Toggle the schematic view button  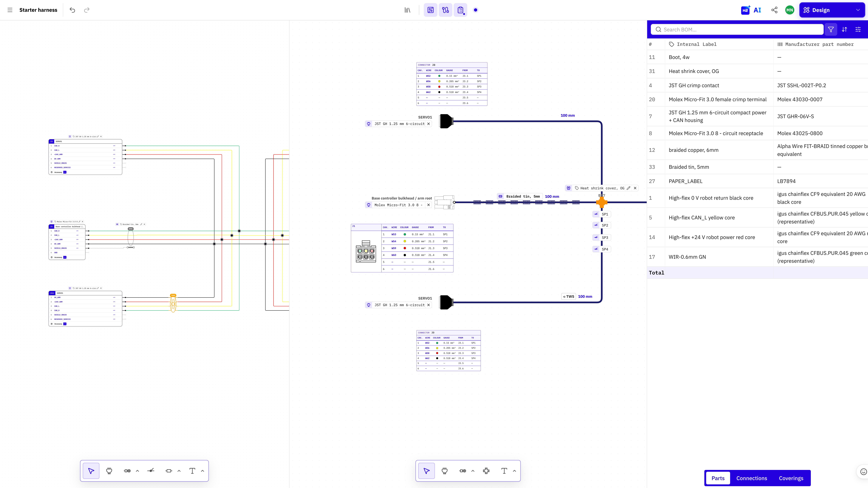(x=431, y=10)
